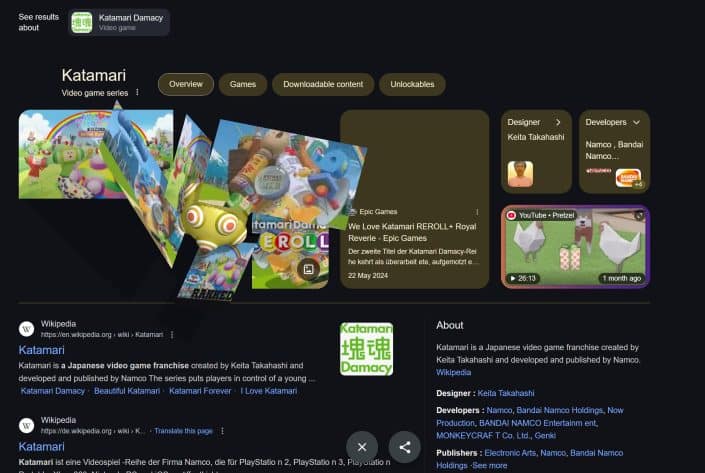Open the image gallery icon on Reroll picture
The width and height of the screenshot is (705, 473).
(308, 269)
